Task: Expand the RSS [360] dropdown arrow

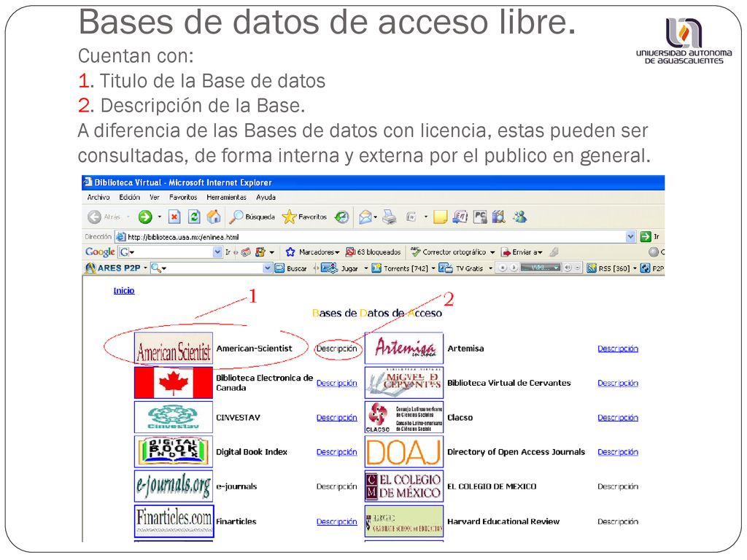Action: 635,268
